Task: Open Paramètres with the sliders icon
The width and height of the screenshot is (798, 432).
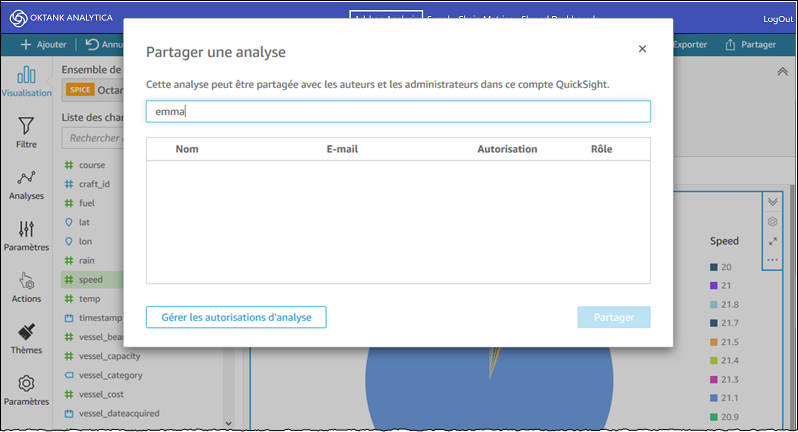Action: [26, 236]
